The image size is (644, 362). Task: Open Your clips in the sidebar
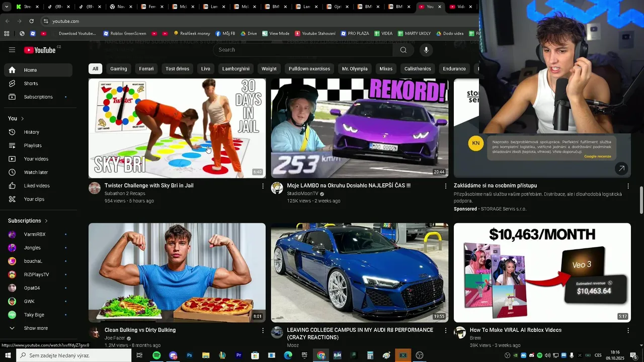point(38,199)
